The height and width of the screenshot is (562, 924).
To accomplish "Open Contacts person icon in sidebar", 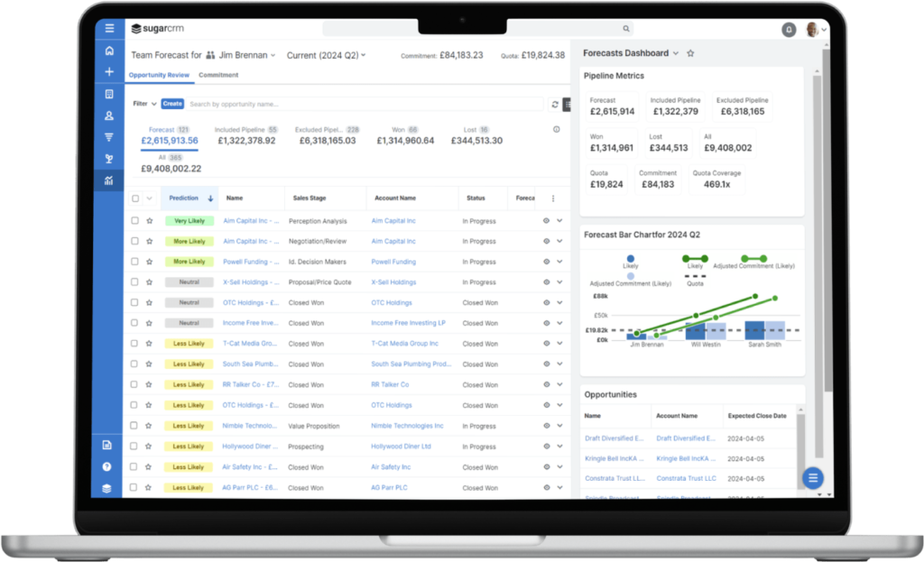I will click(x=109, y=115).
